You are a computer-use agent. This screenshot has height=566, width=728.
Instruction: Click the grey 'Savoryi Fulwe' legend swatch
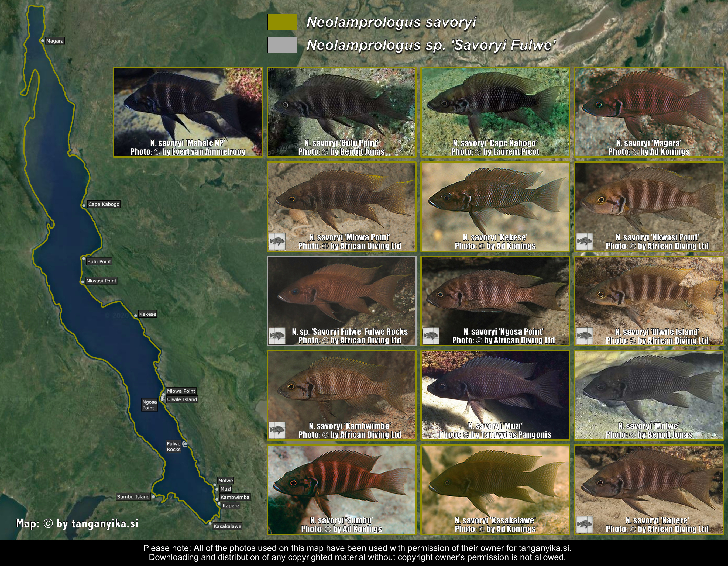pyautogui.click(x=282, y=45)
